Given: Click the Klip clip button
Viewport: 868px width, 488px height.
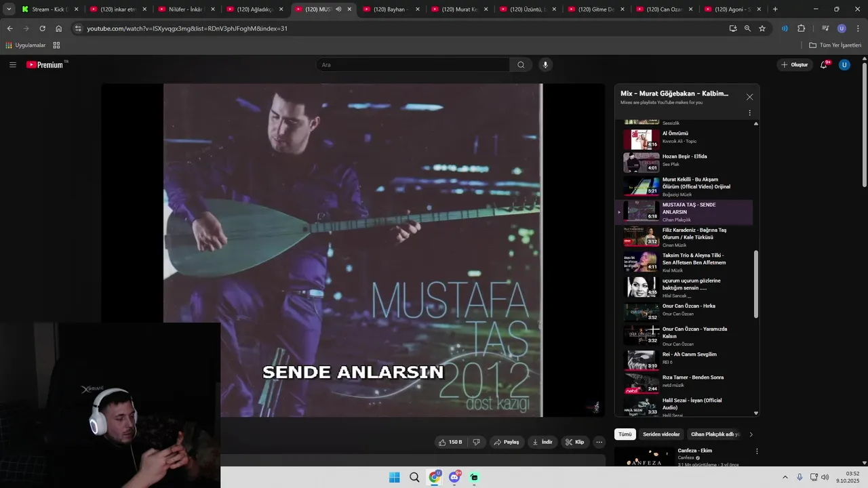Looking at the screenshot, I should pos(575,442).
